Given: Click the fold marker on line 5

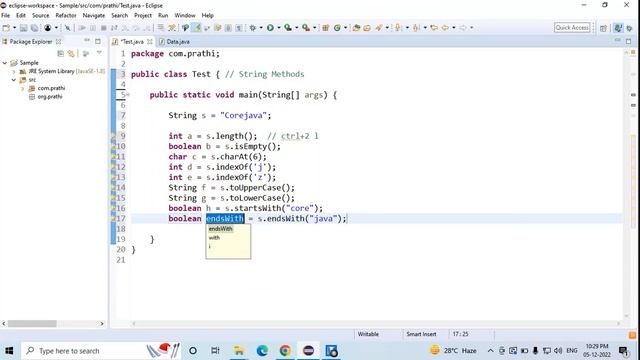Looking at the screenshot, I should [128, 95].
